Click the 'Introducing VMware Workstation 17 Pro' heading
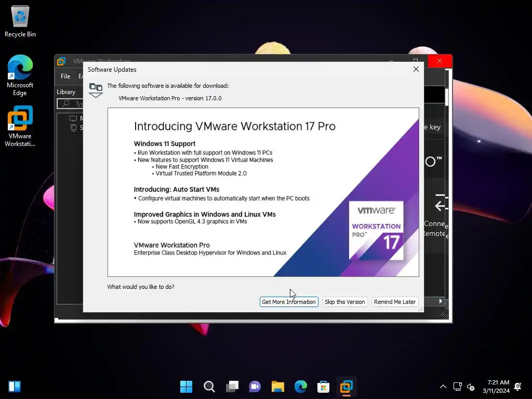Screen dimensions: 532x399 235,126
